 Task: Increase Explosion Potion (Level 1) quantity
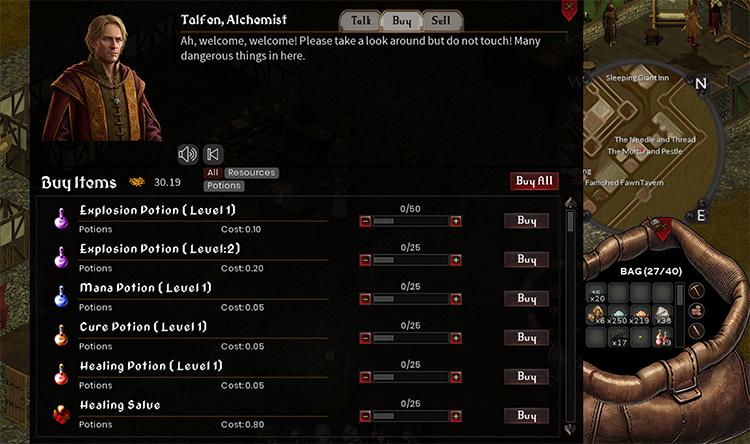point(456,221)
